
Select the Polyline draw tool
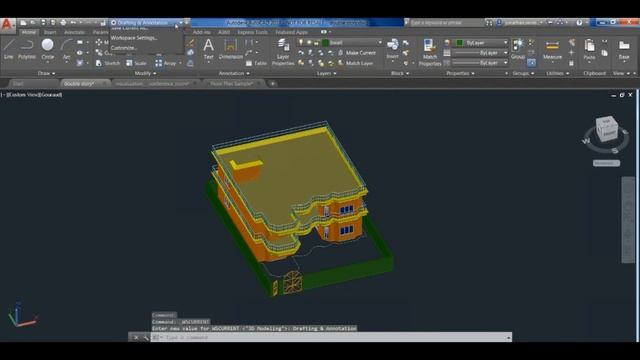click(27, 49)
